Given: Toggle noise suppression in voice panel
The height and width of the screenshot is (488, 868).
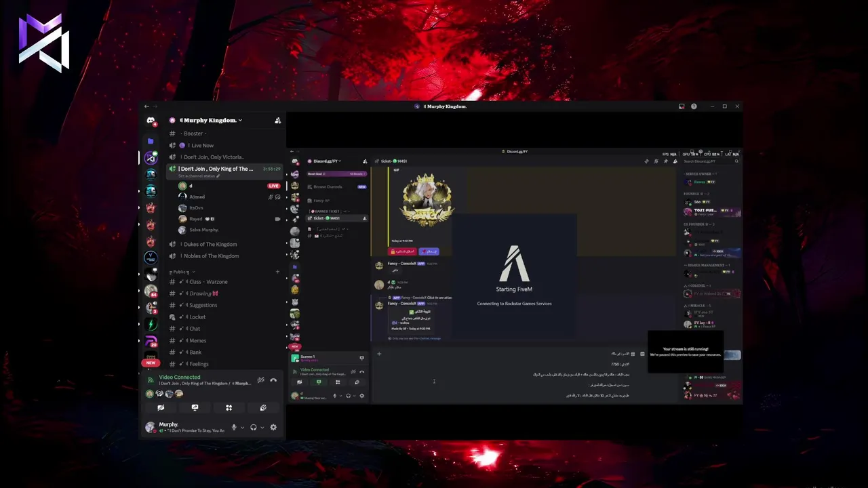Looking at the screenshot, I should point(260,380).
